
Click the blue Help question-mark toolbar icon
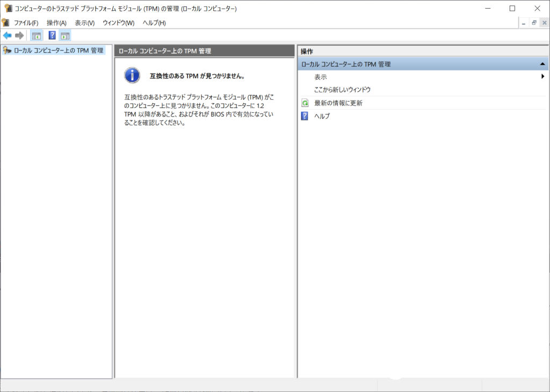pyautogui.click(x=52, y=35)
